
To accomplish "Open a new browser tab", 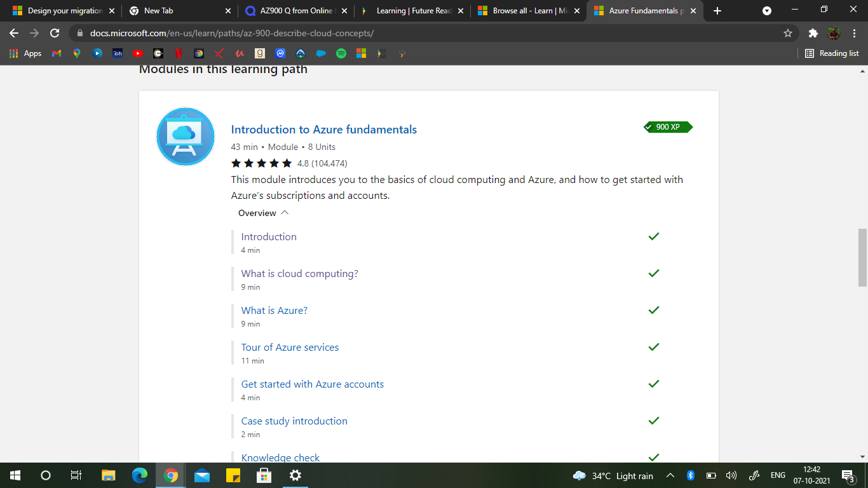I will pyautogui.click(x=717, y=11).
